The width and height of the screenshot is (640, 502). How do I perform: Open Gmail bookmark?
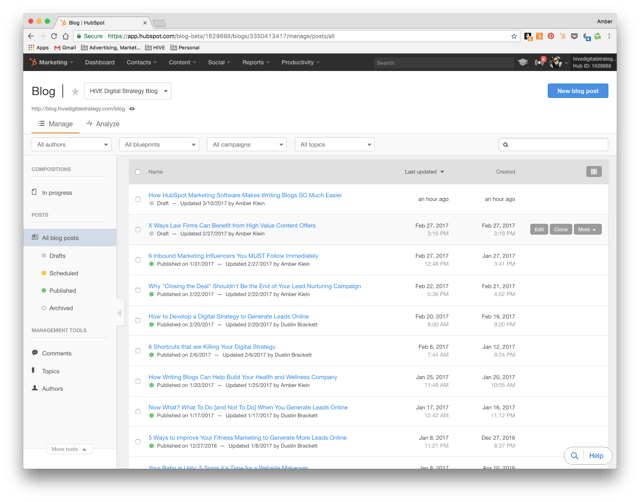pyautogui.click(x=65, y=47)
